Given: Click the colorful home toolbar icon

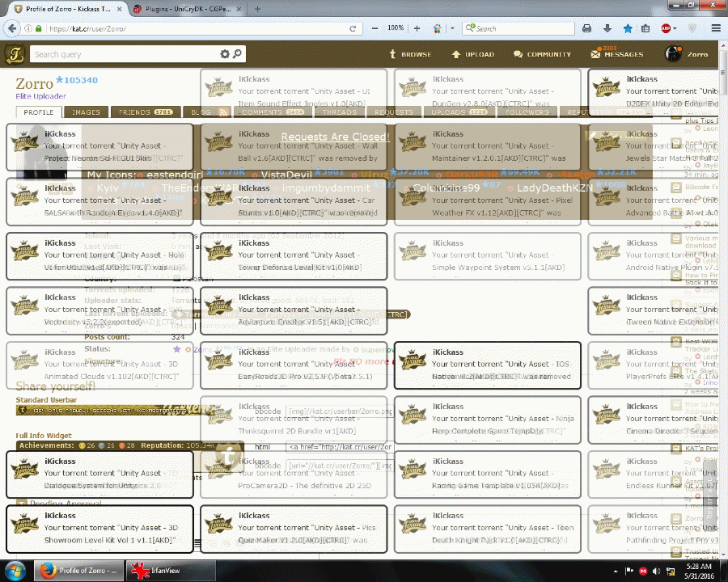Looking at the screenshot, I should click(438, 28).
